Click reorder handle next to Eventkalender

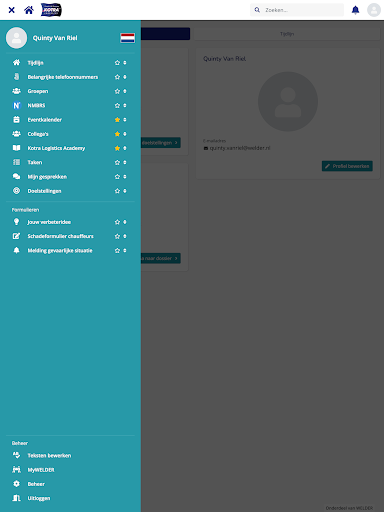click(x=125, y=120)
